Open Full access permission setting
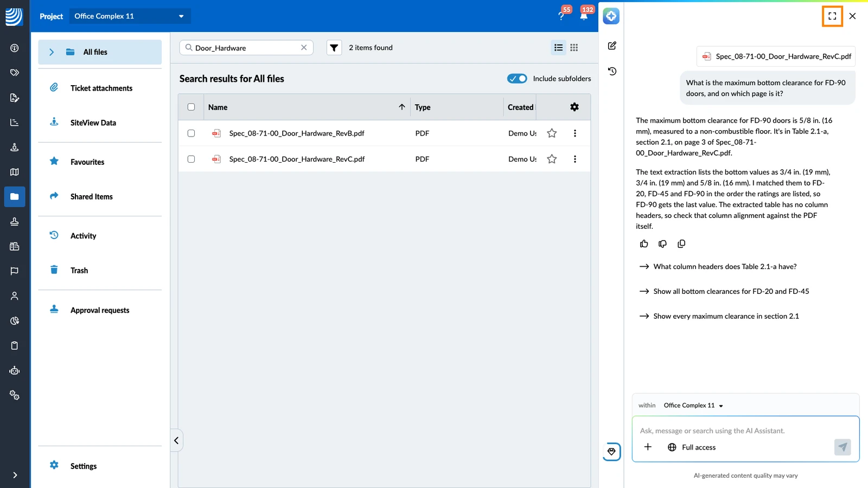Image resolution: width=868 pixels, height=488 pixels. tap(692, 447)
